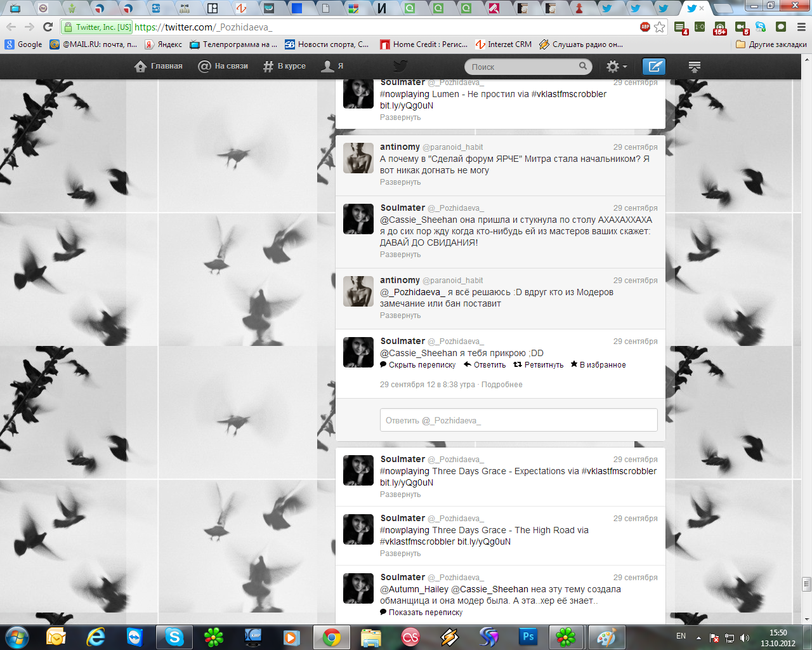
Task: Click the Ответить @_Pozhidaeva_ reply box
Action: 518,420
